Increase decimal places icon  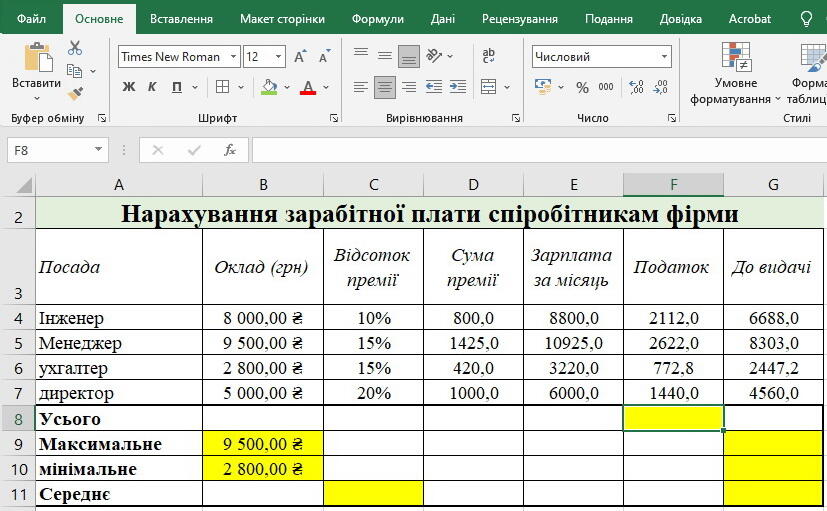[x=636, y=87]
